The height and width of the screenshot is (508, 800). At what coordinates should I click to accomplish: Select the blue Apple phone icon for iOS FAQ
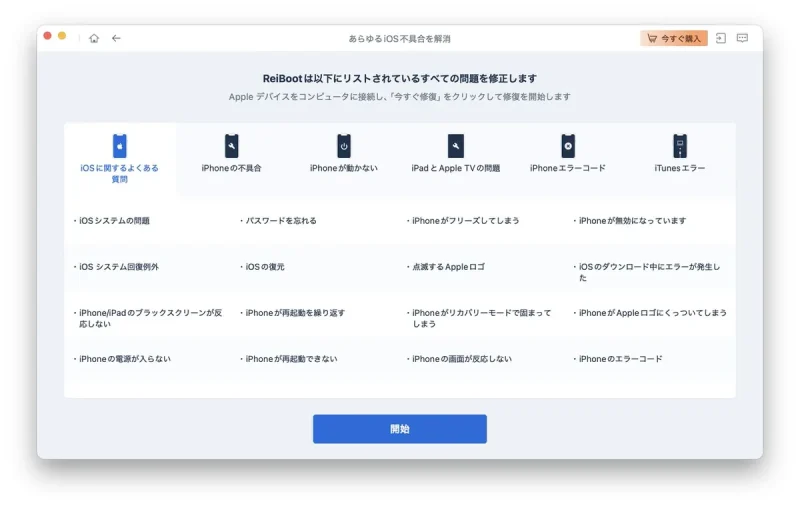click(119, 146)
